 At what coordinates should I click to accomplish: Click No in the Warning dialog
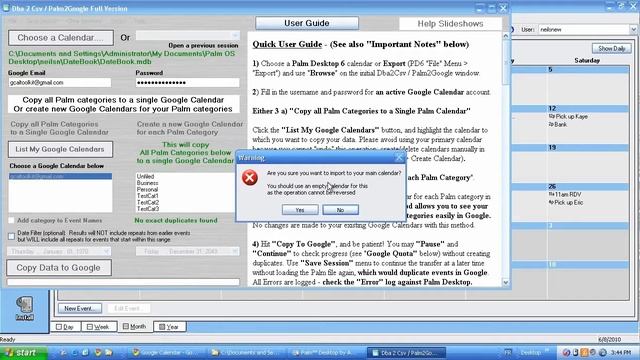[x=340, y=210]
